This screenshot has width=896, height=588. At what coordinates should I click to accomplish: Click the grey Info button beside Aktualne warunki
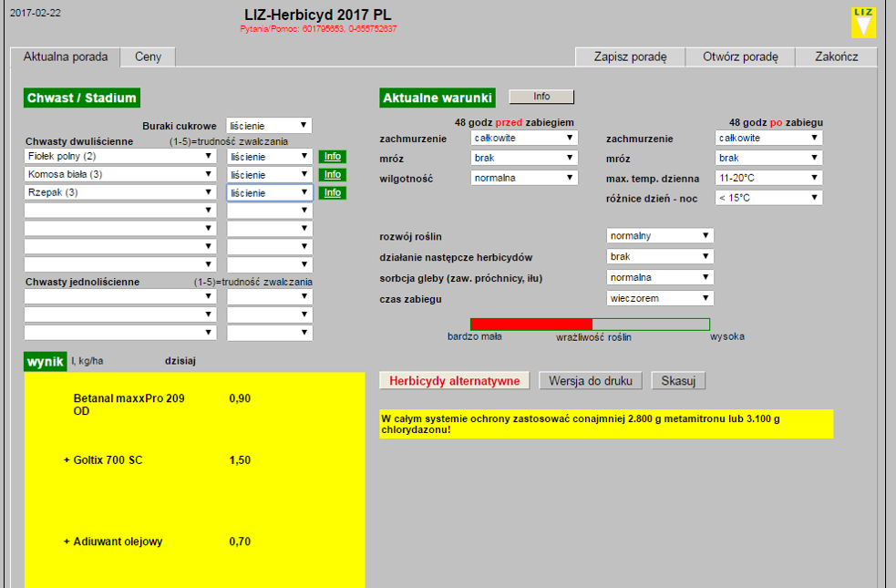(541, 97)
